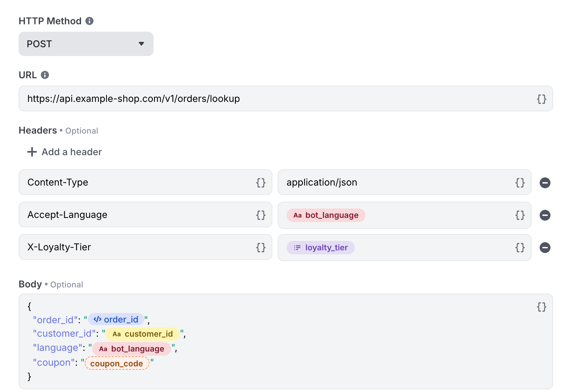This screenshot has width=567, height=392.
Task: Insert variable in application/json value field
Action: coord(520,183)
